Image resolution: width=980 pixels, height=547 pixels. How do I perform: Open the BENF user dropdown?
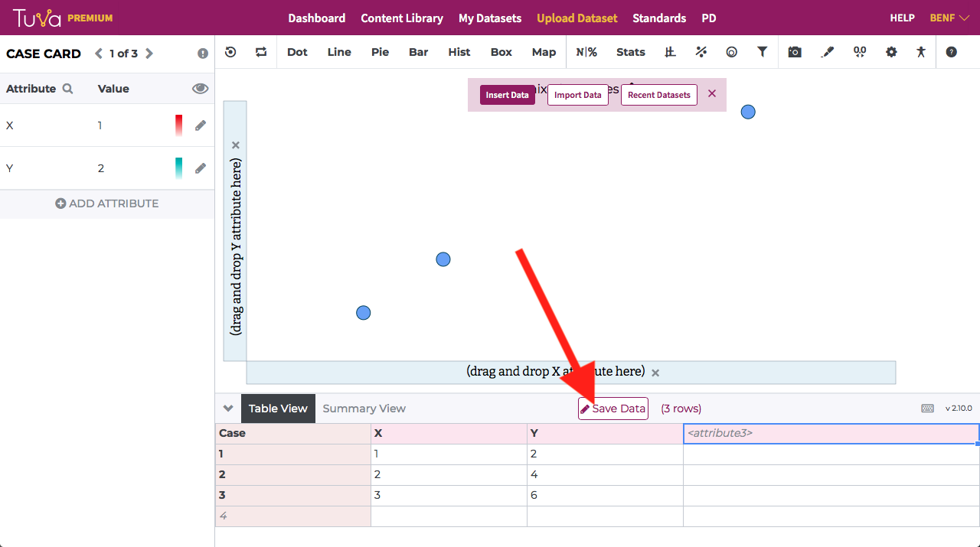(x=949, y=18)
